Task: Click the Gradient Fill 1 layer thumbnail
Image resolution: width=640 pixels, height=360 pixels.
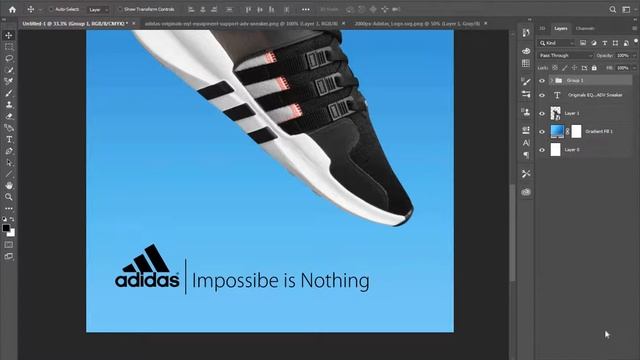Action: coord(557,131)
